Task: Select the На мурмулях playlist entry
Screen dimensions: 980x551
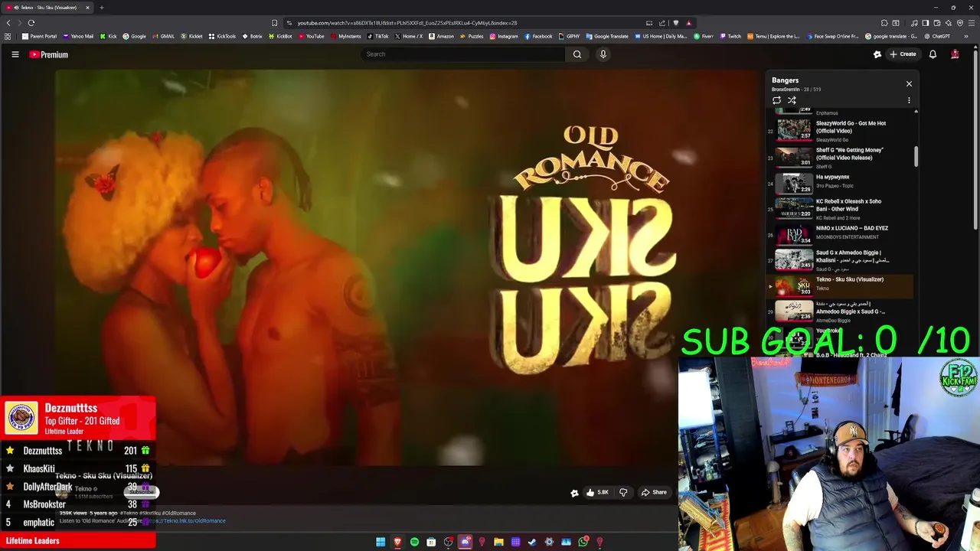Action: coord(841,182)
